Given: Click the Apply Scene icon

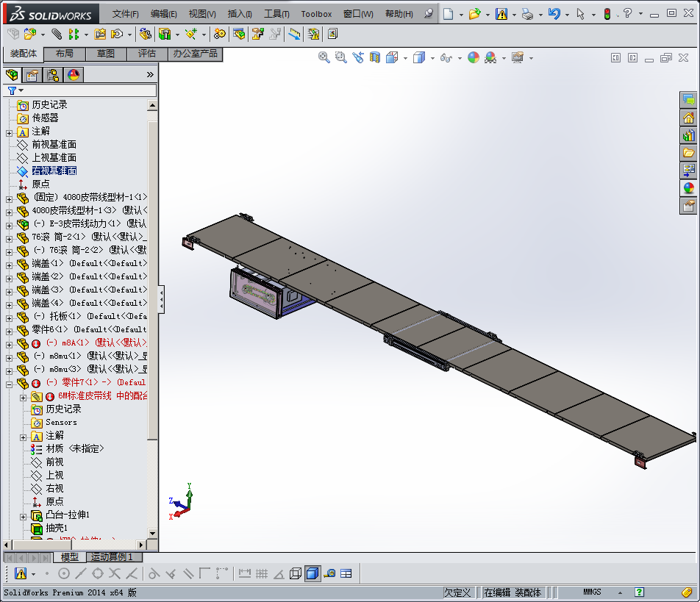Looking at the screenshot, I should click(x=490, y=57).
